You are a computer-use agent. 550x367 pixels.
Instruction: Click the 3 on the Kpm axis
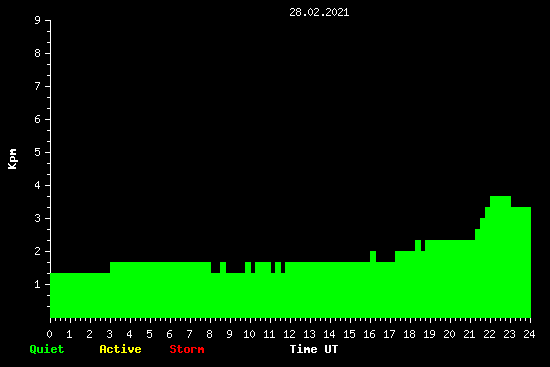(38, 219)
